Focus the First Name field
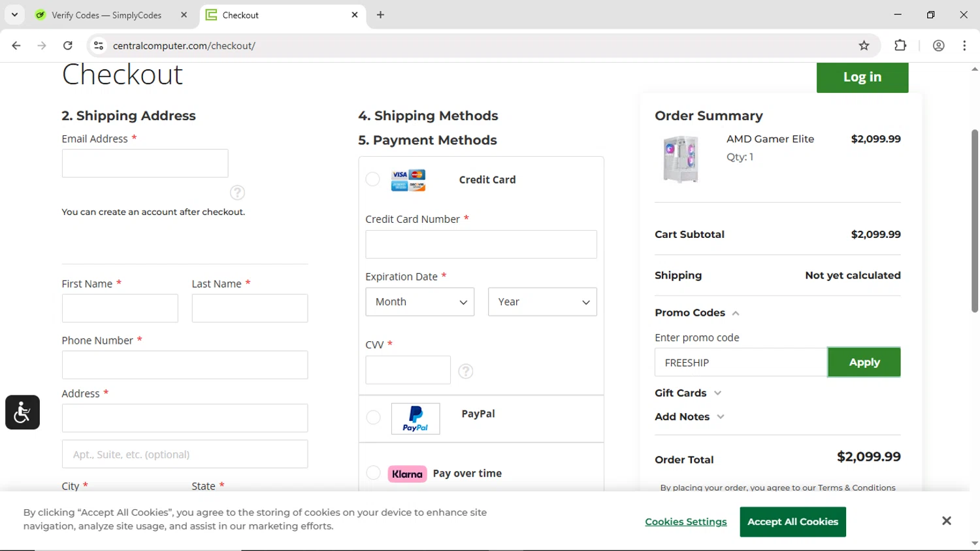 coord(120,309)
